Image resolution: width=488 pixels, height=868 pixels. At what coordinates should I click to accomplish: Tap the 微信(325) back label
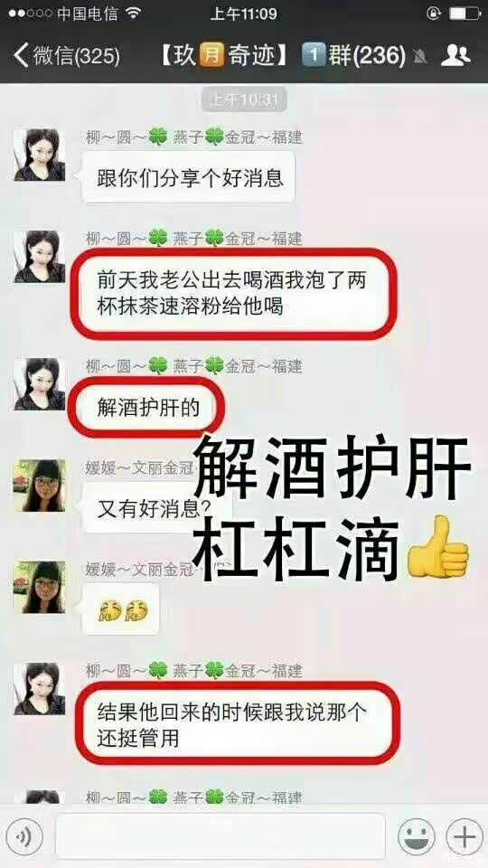(76, 56)
